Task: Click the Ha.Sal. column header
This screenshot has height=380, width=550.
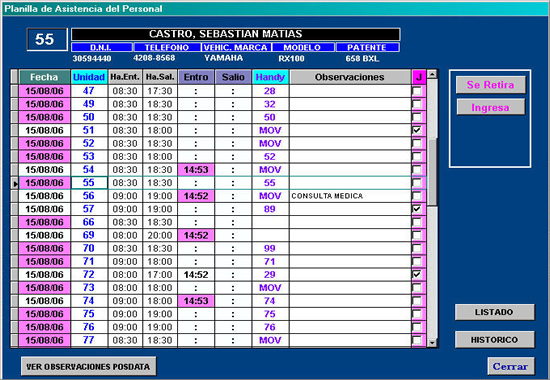Action: (x=160, y=77)
